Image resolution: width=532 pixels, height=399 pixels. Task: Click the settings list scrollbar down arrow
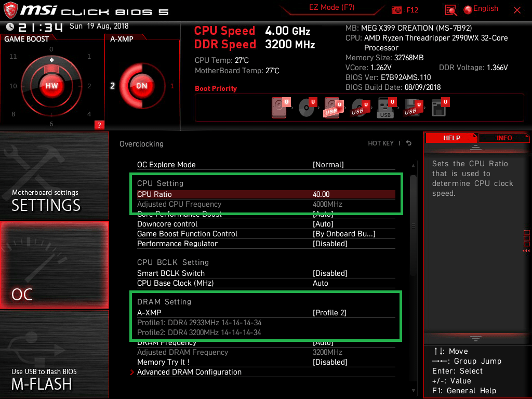[413, 391]
